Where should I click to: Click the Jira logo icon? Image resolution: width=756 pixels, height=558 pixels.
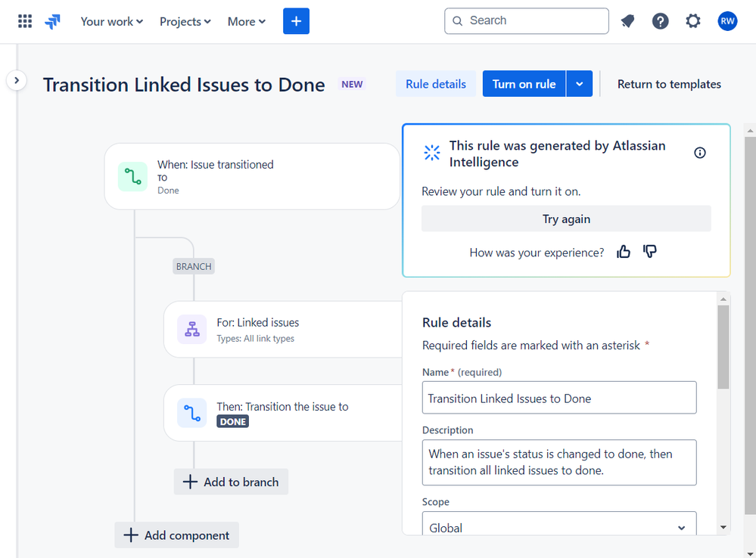click(x=52, y=21)
